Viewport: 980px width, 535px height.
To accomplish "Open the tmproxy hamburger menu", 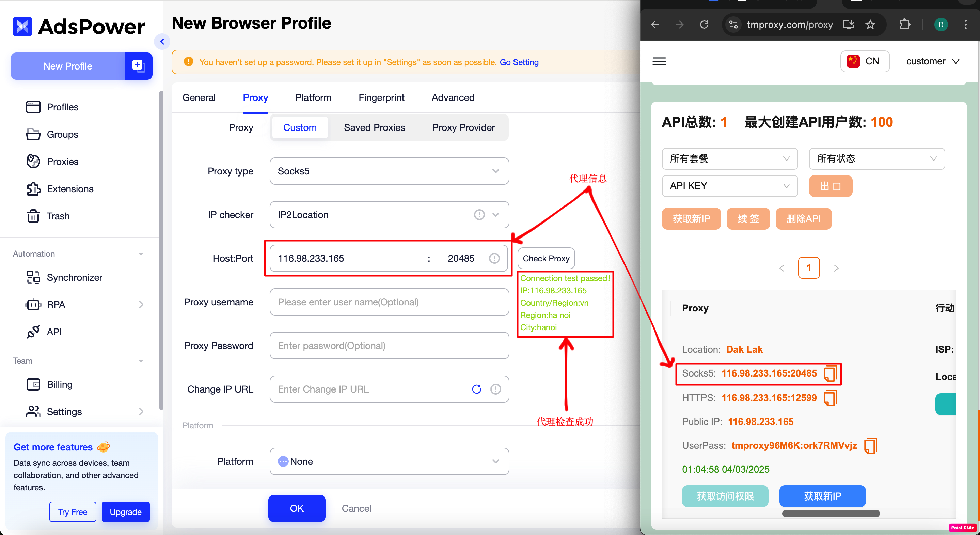I will (x=659, y=61).
